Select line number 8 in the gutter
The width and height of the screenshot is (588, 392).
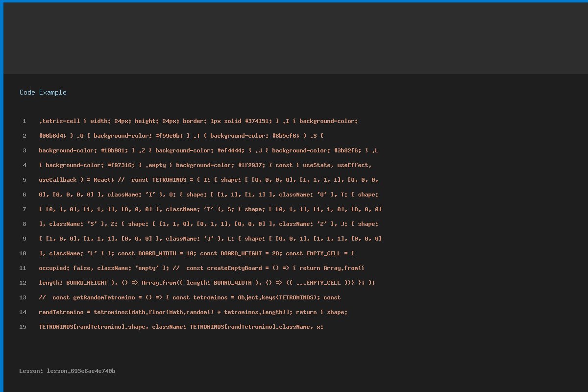24,224
